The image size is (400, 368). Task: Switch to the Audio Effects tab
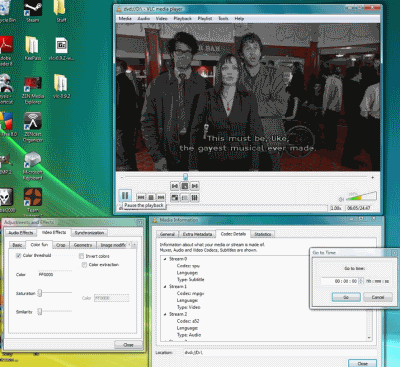pos(21,233)
